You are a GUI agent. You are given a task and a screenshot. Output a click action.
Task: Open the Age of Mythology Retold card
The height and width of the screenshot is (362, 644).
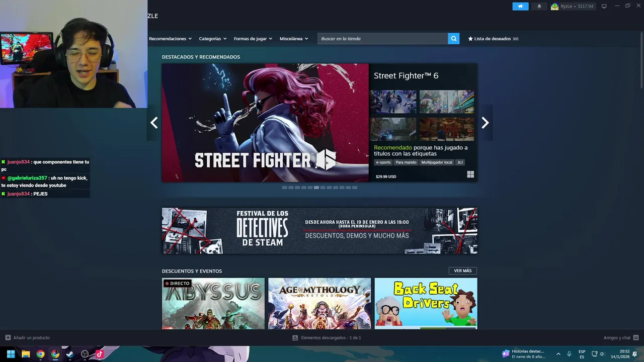[319, 304]
